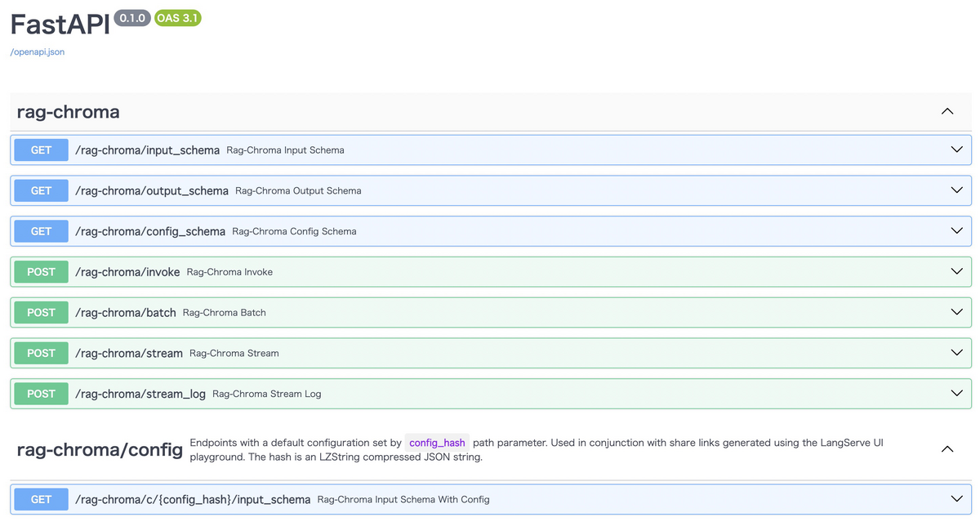Expand the /rag-chroma/invoke endpoint chevron
The height and width of the screenshot is (522, 980).
[x=957, y=271]
